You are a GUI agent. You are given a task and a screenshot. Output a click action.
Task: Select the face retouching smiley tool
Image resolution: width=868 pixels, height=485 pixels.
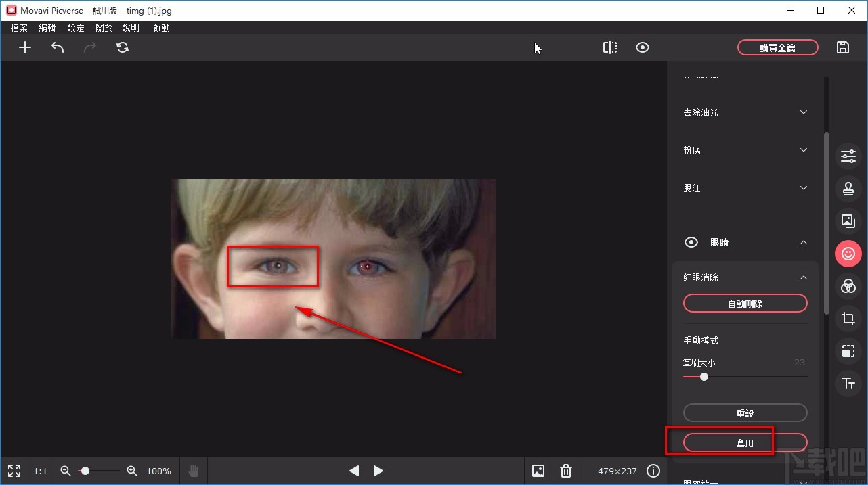pos(848,254)
